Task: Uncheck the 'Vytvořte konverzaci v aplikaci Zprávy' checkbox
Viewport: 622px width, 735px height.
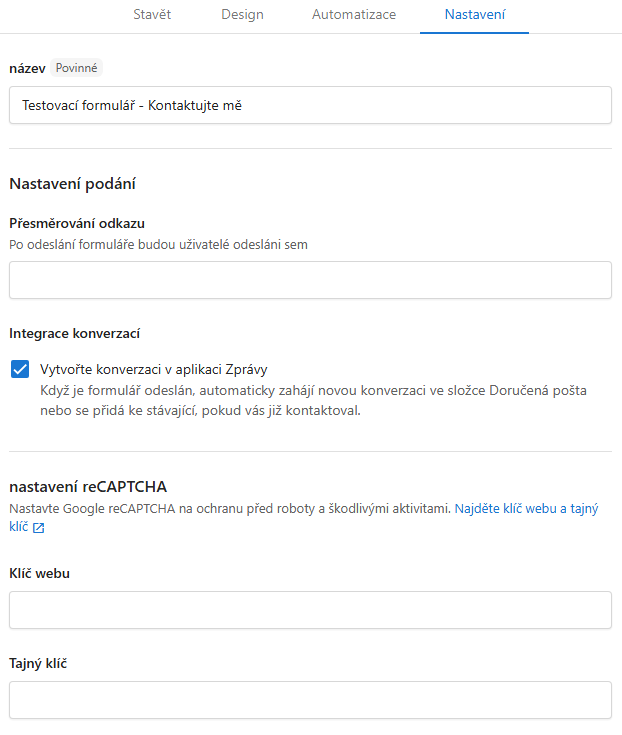Action: (20, 369)
